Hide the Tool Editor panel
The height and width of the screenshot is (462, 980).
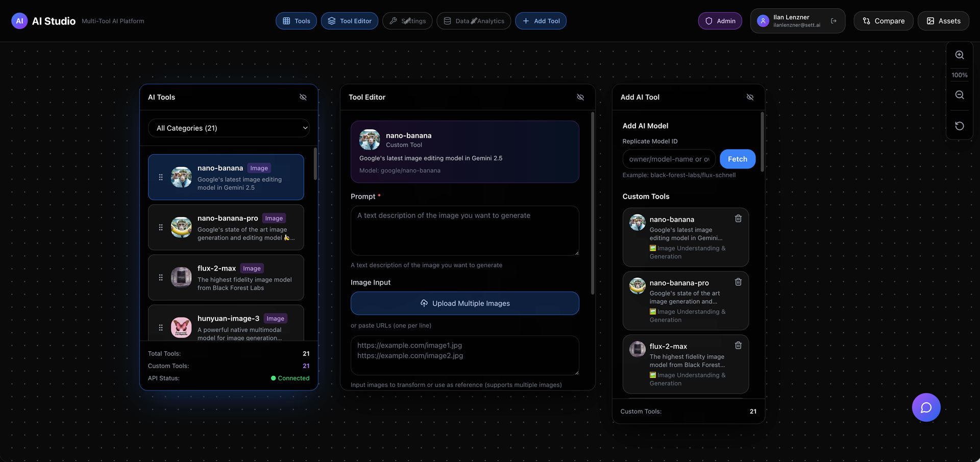click(580, 97)
